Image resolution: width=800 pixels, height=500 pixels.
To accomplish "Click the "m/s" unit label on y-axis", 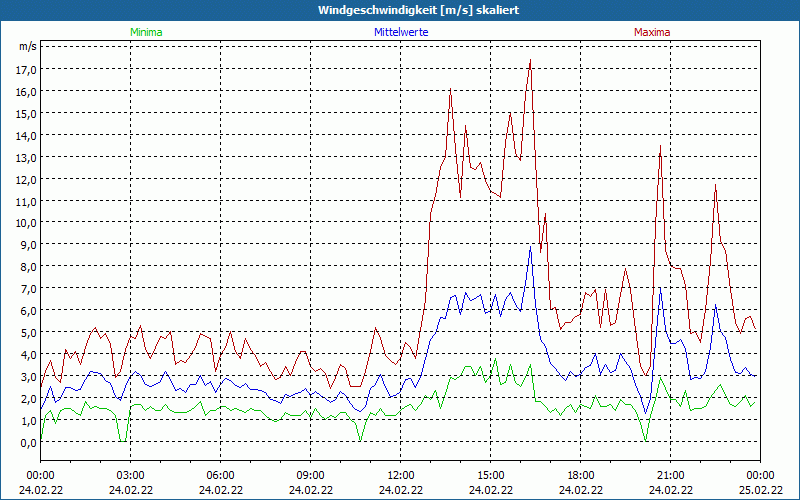I will pyautogui.click(x=28, y=46).
